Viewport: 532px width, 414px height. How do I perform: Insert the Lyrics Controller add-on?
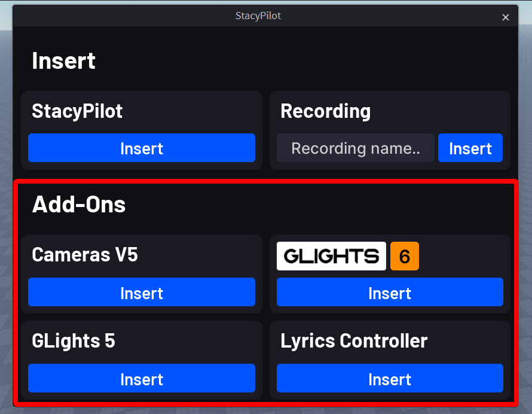tap(390, 379)
